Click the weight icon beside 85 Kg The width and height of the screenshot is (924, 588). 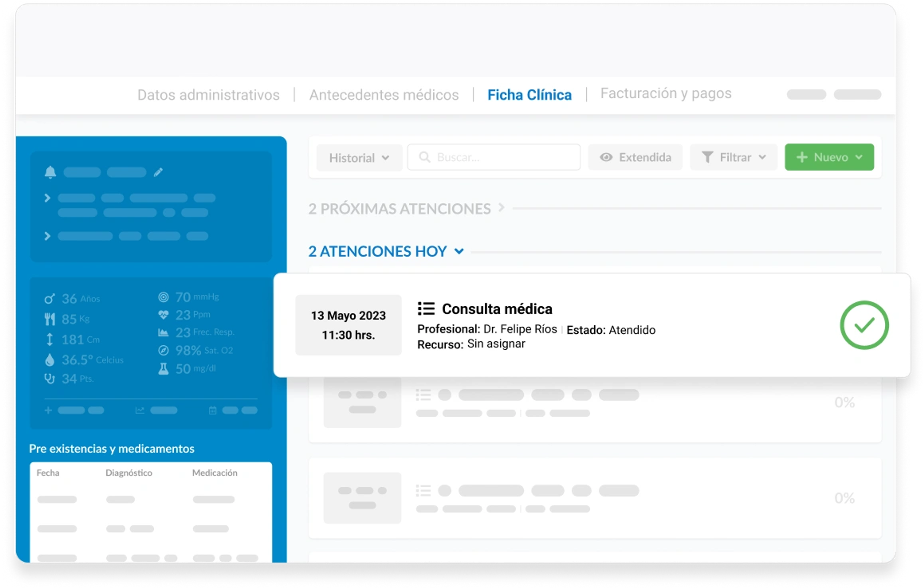tap(50, 319)
